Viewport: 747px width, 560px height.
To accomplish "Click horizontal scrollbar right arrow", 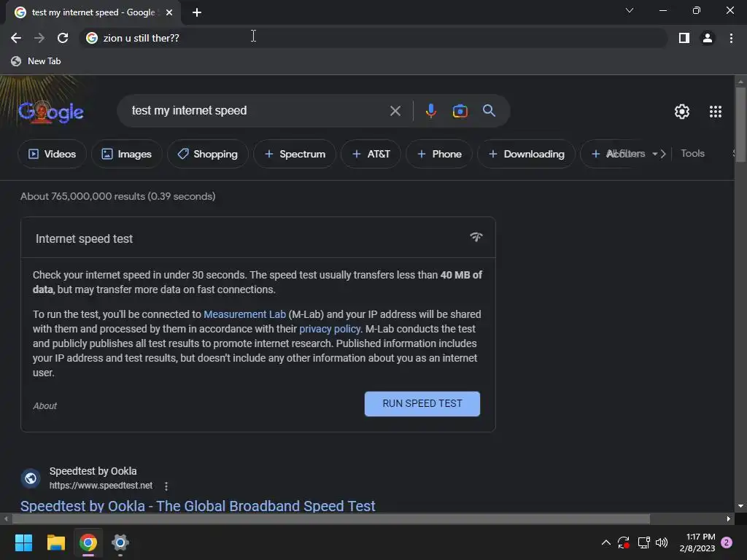I will click(x=729, y=518).
